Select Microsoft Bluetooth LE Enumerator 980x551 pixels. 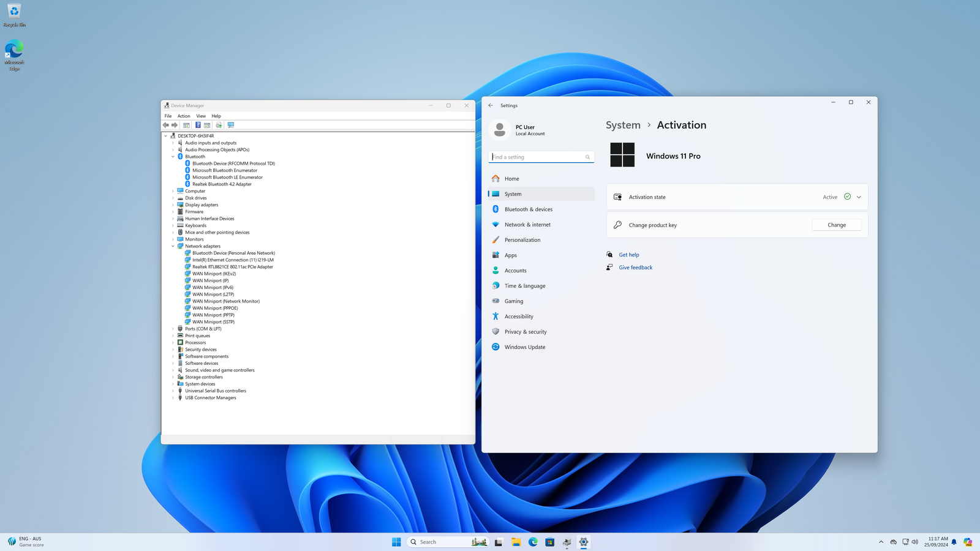[227, 177]
